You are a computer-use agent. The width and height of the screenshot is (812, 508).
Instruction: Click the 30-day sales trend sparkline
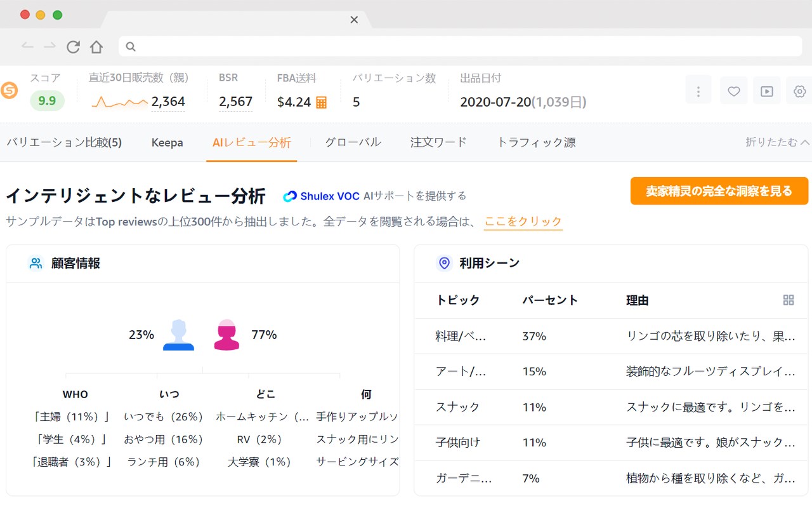[x=119, y=102]
